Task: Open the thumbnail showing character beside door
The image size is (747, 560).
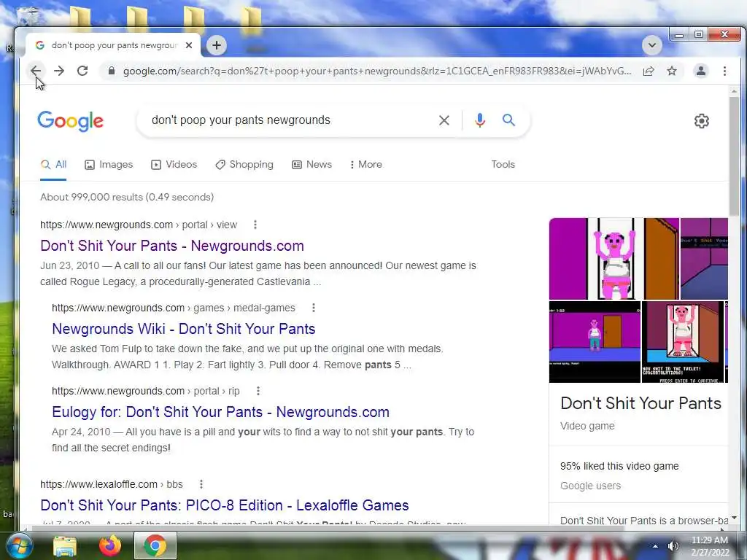Action: (595, 341)
